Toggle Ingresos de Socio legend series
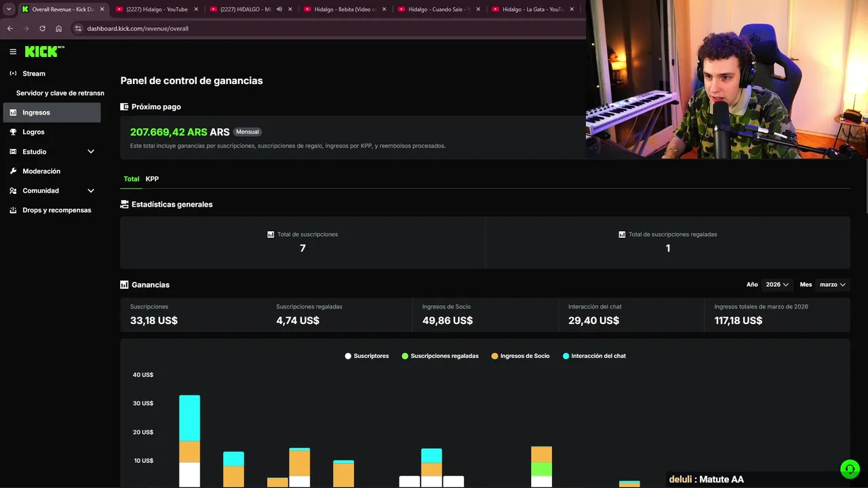The width and height of the screenshot is (868, 488). [520, 356]
